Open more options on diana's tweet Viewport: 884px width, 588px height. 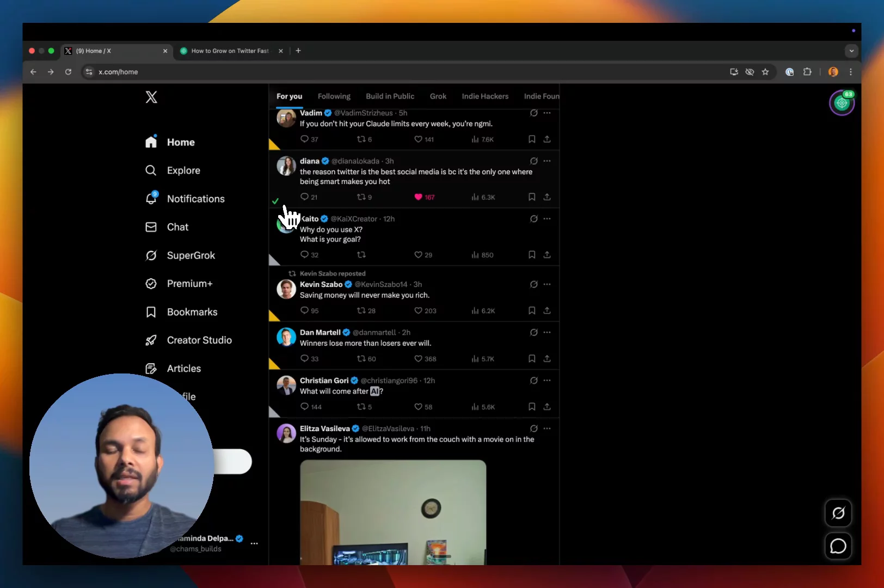point(547,161)
